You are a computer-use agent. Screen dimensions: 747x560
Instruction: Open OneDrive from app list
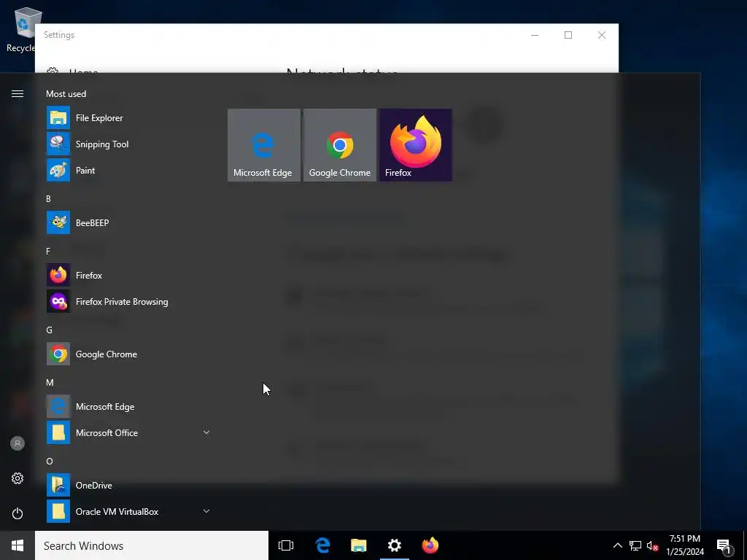(x=128, y=485)
